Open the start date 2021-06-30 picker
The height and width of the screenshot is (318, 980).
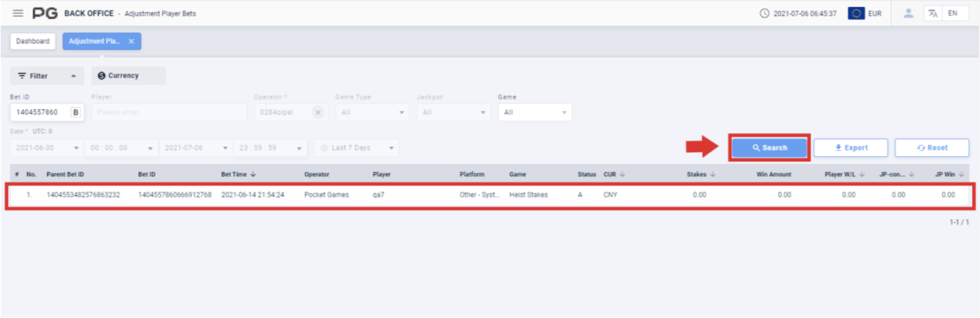(x=47, y=148)
